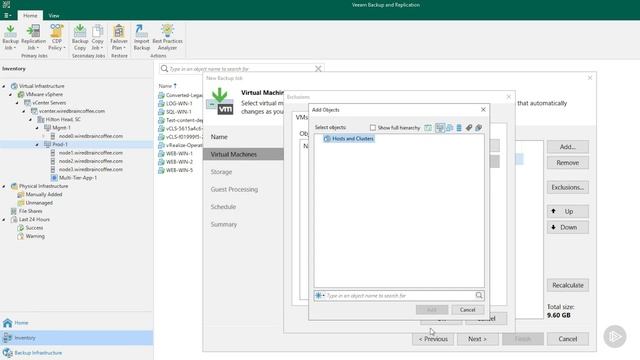The width and height of the screenshot is (640, 360).
Task: Select the Multi-Tier-App-1 vApp icon in the tree
Action: tap(54, 178)
